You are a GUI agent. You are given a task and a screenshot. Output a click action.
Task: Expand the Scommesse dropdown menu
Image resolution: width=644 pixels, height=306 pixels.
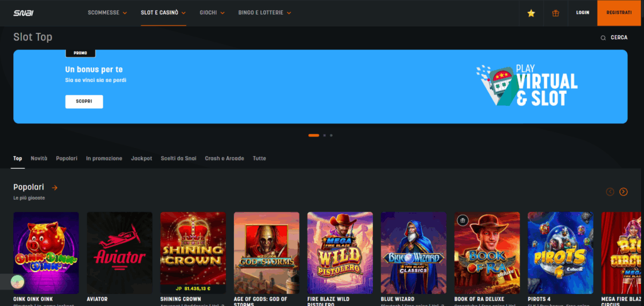coord(108,13)
